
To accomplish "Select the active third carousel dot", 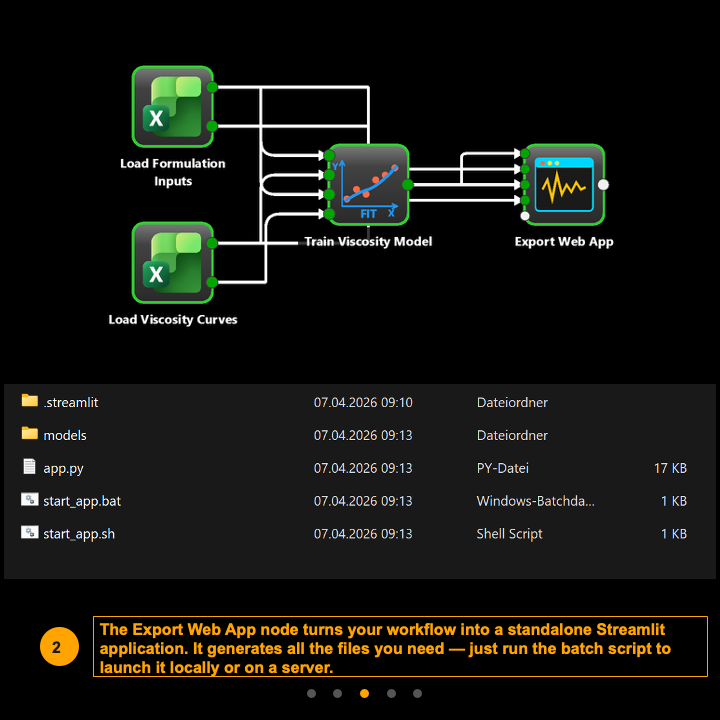I will (364, 693).
